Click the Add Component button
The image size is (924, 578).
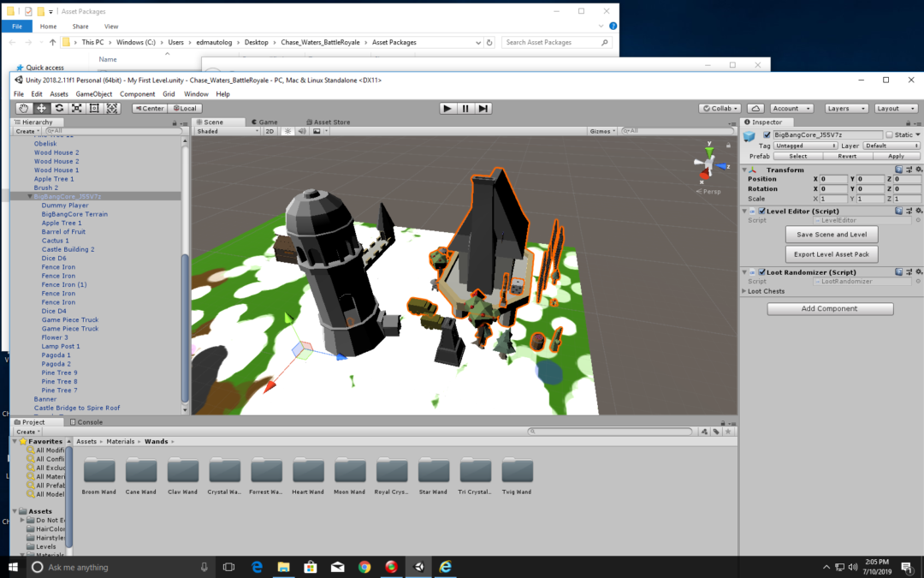tap(830, 308)
